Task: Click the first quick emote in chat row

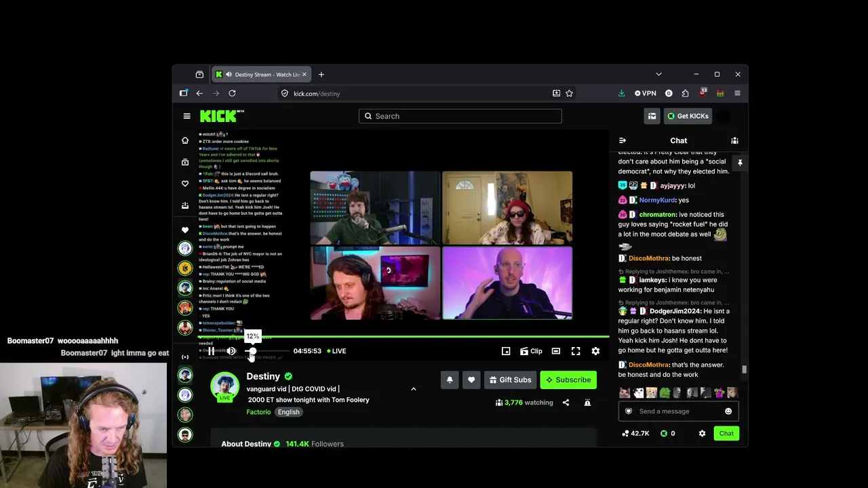Action: point(625,392)
